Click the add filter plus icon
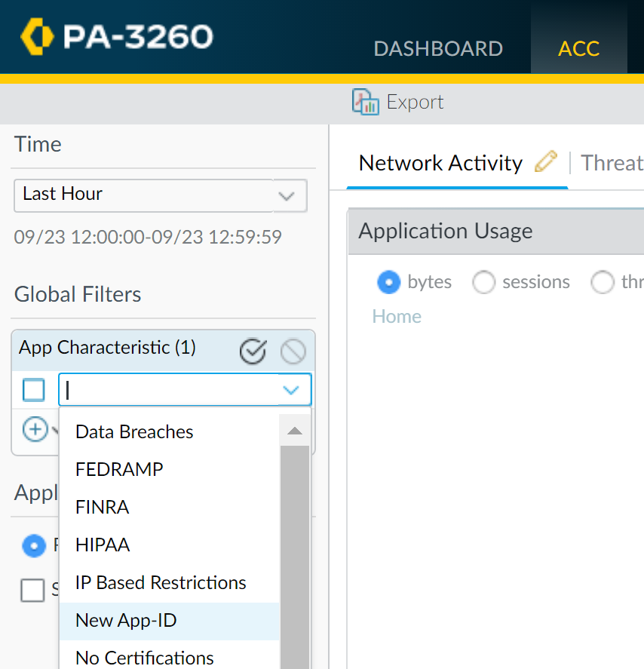This screenshot has width=644, height=669. pyautogui.click(x=35, y=429)
